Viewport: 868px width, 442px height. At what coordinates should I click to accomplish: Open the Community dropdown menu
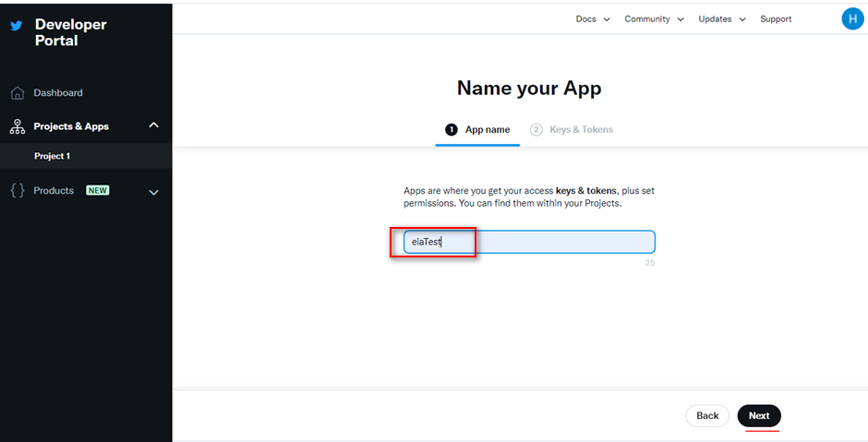click(655, 19)
